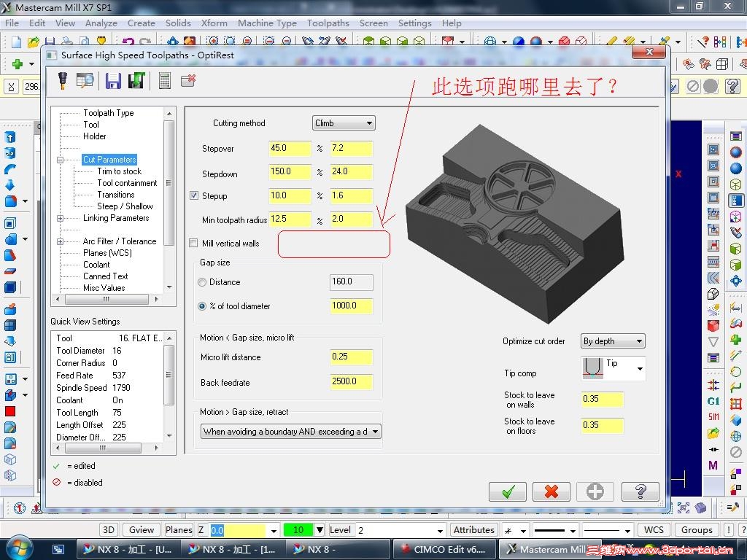Cancel the dialog with red X button
The image size is (747, 560).
click(x=551, y=491)
